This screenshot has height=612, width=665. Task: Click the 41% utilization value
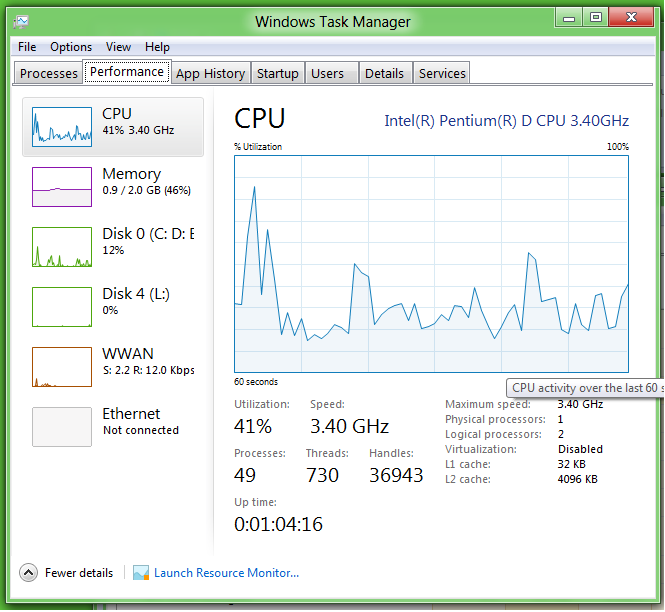tap(253, 426)
